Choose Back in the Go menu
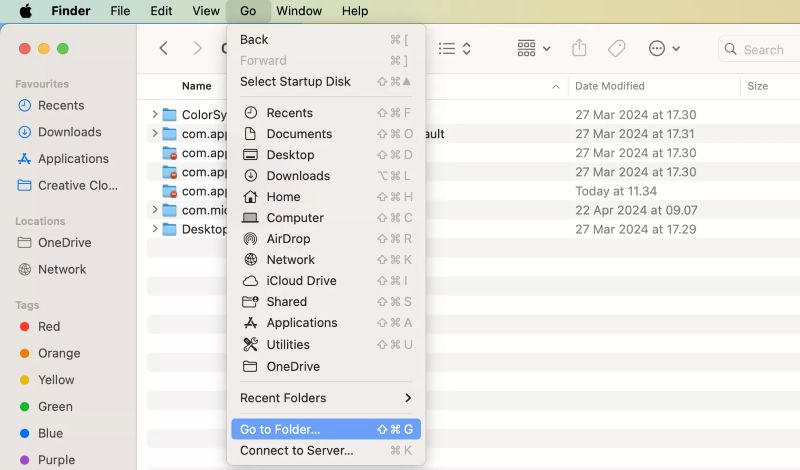 pos(326,39)
